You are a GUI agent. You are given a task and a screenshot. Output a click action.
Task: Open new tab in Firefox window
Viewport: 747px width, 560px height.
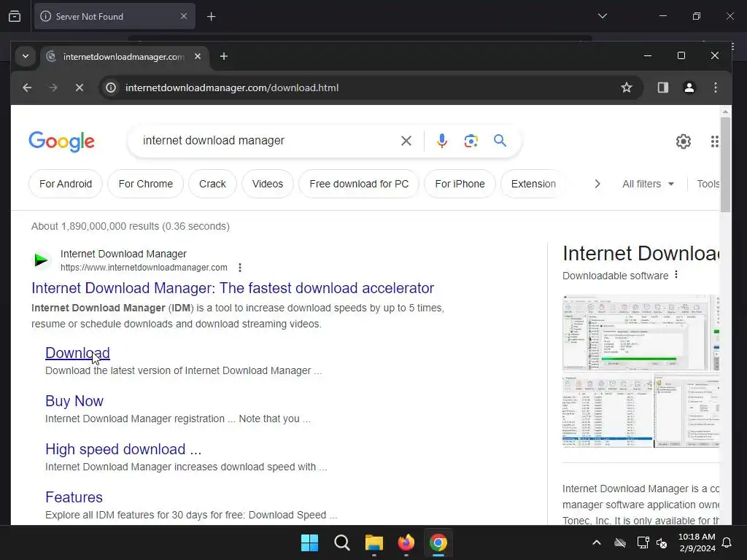coord(211,17)
